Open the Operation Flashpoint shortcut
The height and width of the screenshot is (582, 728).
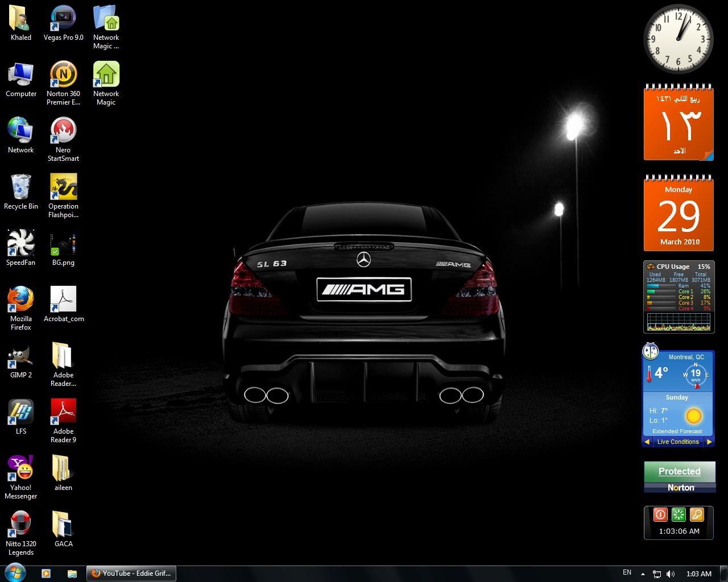[x=64, y=196]
